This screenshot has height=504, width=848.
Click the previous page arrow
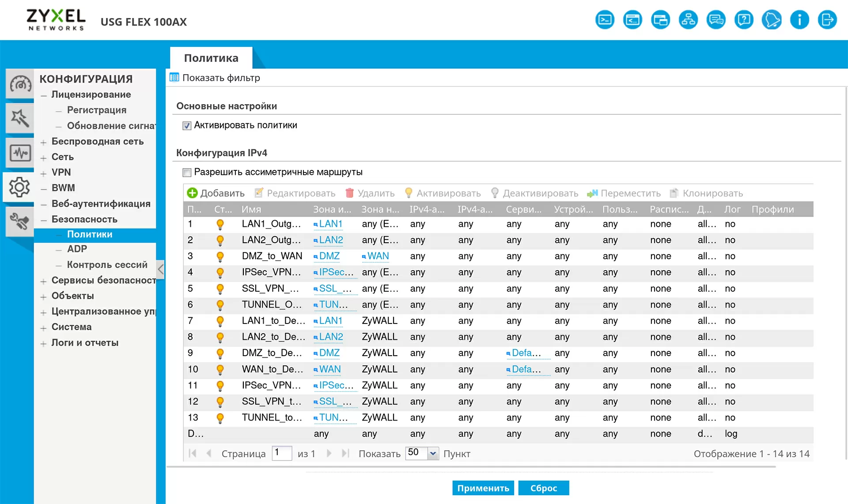coord(209,453)
